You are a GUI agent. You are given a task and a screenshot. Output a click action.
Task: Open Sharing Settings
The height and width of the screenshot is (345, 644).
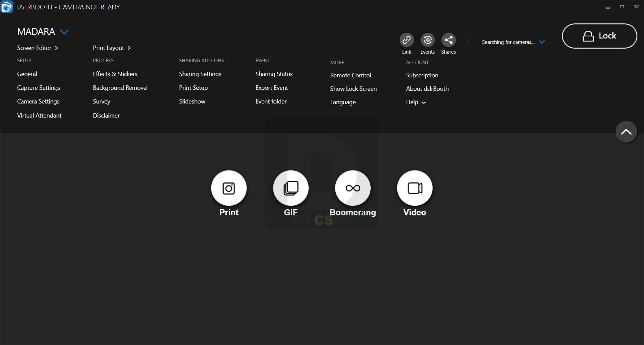pos(200,74)
